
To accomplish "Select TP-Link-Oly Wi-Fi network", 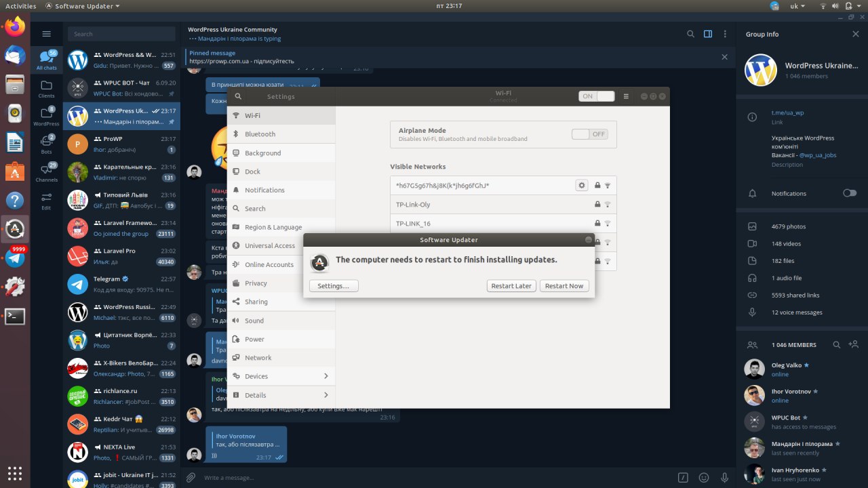I will coord(503,204).
